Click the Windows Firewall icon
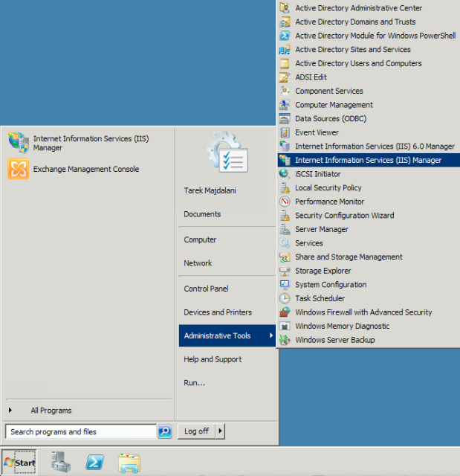Viewport: 460px width, 476px height. pyautogui.click(x=285, y=312)
